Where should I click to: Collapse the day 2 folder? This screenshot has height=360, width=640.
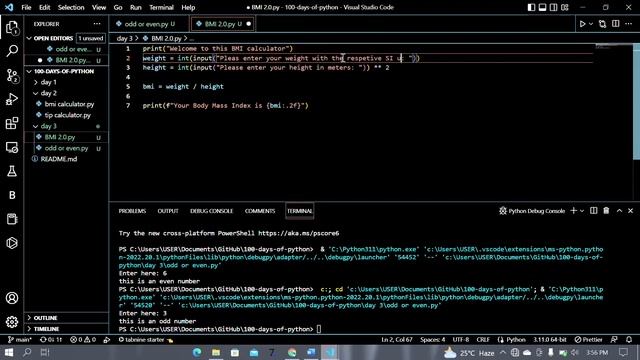(x=49, y=93)
